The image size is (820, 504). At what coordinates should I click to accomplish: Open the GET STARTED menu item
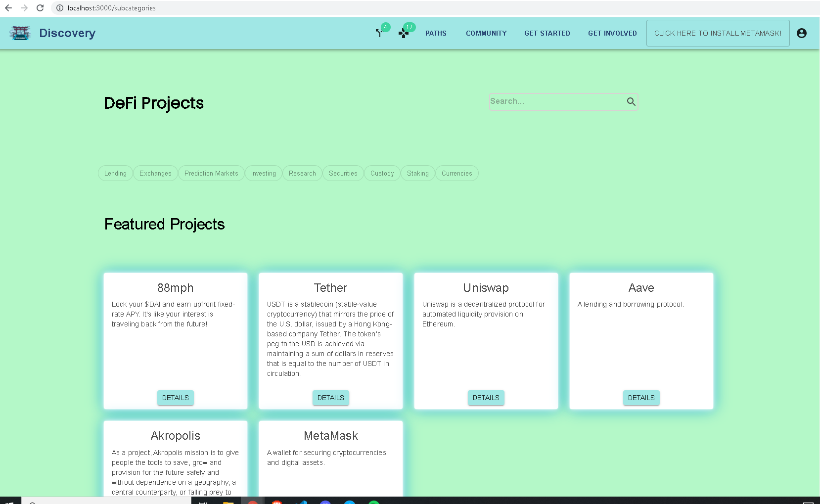coord(547,33)
